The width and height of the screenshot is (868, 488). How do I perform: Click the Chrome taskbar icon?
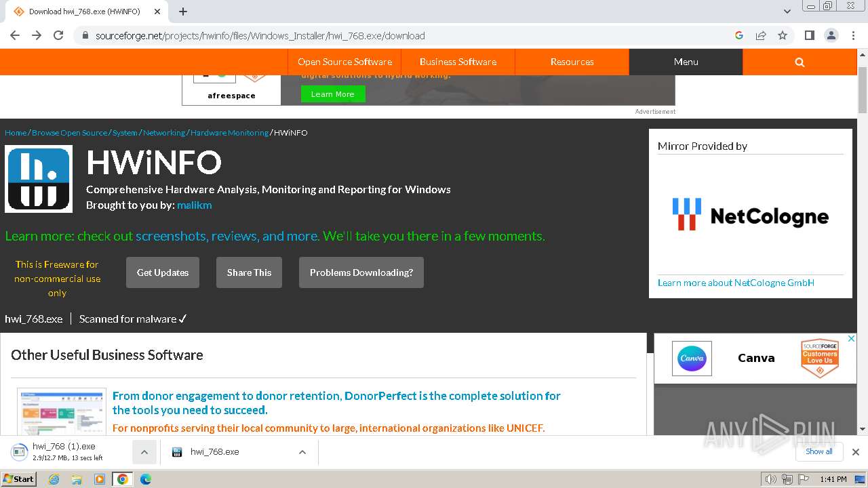[x=123, y=479]
